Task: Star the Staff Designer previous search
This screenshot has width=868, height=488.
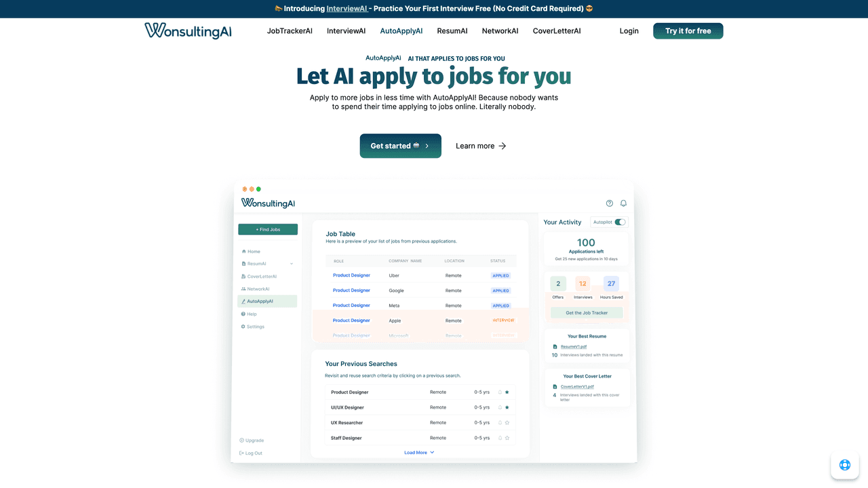Action: [x=507, y=438]
